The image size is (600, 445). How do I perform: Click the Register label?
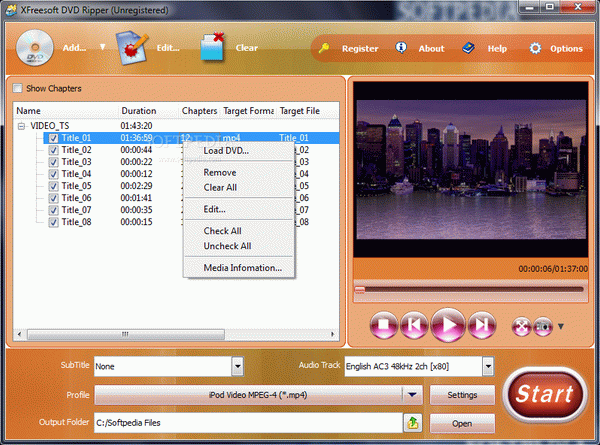(x=360, y=49)
